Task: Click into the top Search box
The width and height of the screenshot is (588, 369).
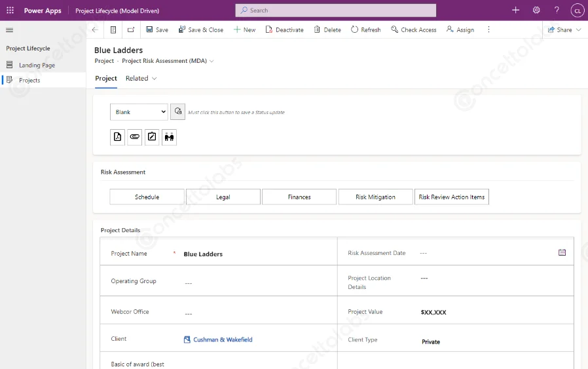Action: click(x=335, y=10)
